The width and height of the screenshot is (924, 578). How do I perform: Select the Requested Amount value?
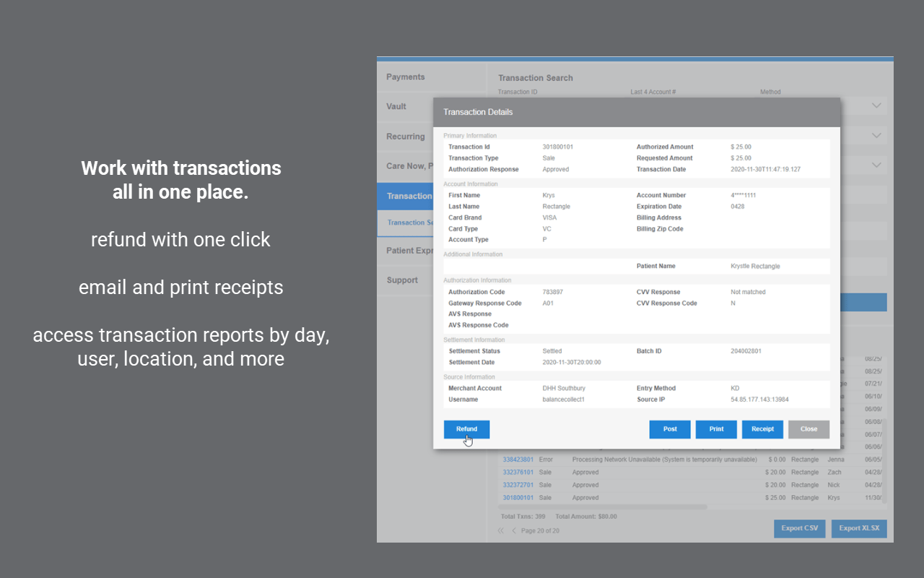click(x=741, y=158)
